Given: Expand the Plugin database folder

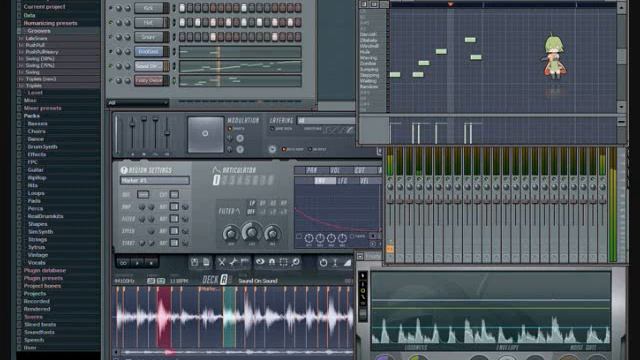Looking at the screenshot, I should click(44, 270).
